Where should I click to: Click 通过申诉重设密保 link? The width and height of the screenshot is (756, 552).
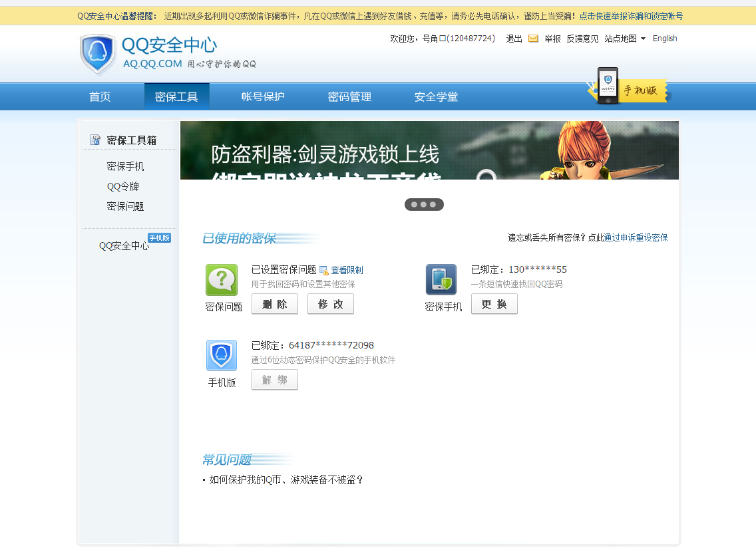(x=636, y=237)
